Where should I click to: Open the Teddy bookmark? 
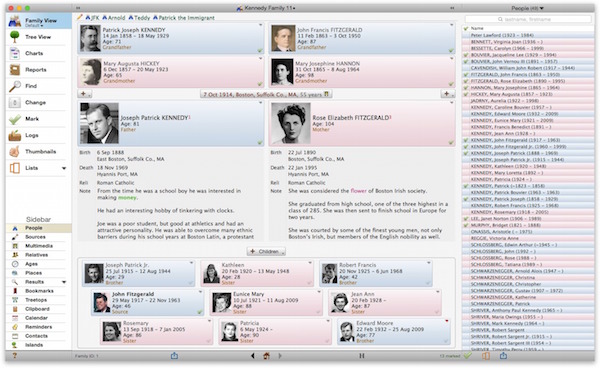click(x=139, y=18)
